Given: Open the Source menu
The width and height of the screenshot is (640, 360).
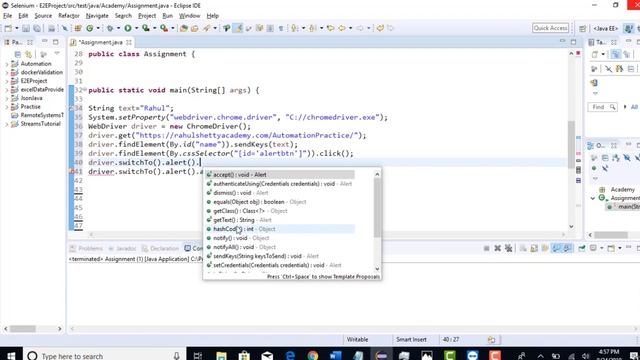Looking at the screenshot, I should click(43, 16).
